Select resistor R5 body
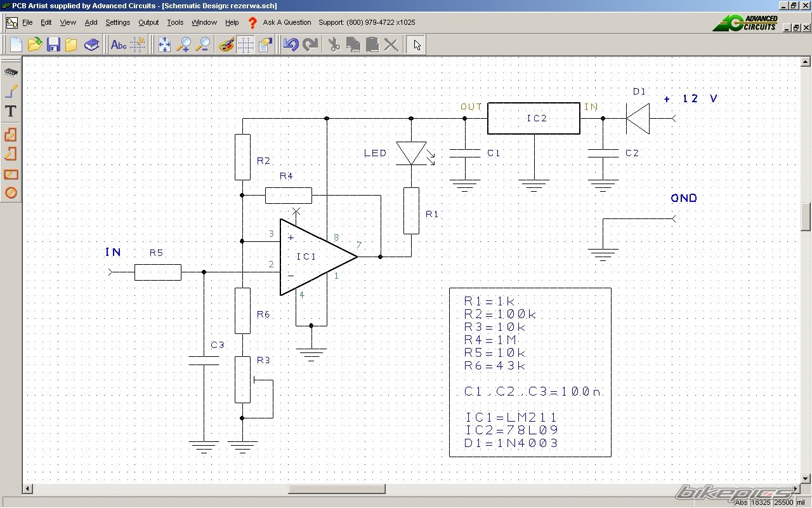Screen dimensions: 812x508 pyautogui.click(x=158, y=272)
